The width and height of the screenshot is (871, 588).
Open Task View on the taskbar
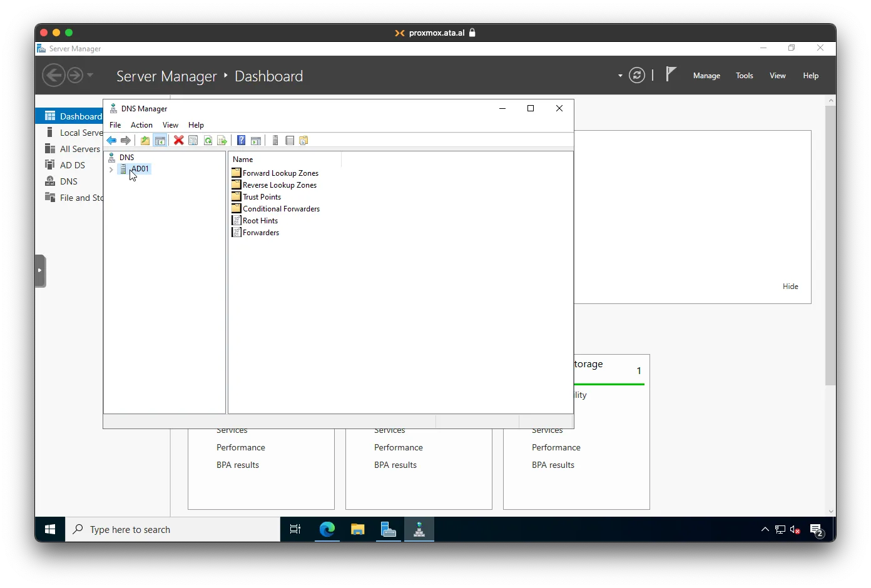(295, 530)
